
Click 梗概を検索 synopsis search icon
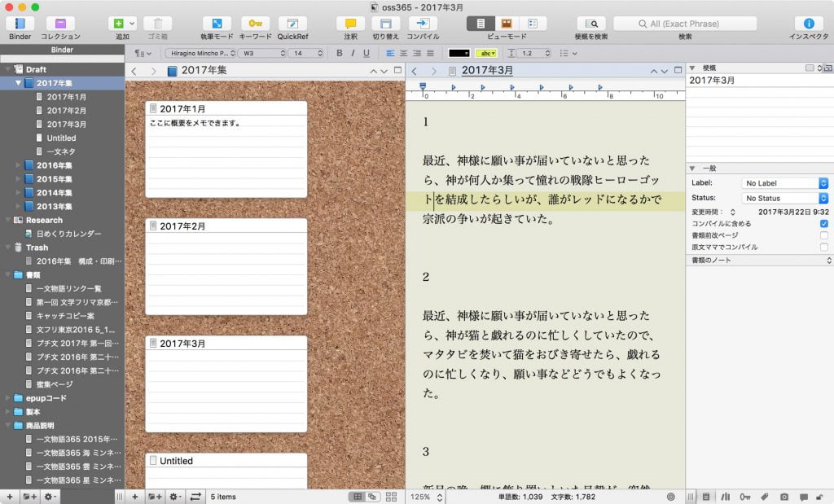[x=591, y=24]
